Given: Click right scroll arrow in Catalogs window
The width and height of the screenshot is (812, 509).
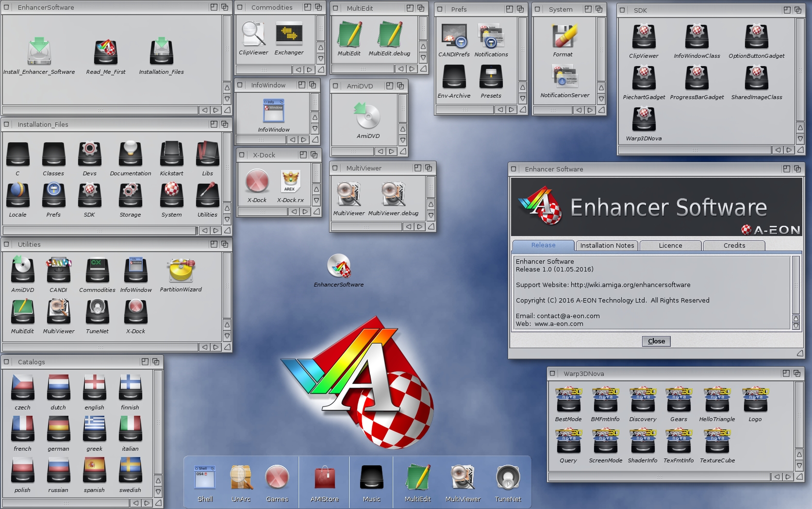Looking at the screenshot, I should [x=148, y=503].
